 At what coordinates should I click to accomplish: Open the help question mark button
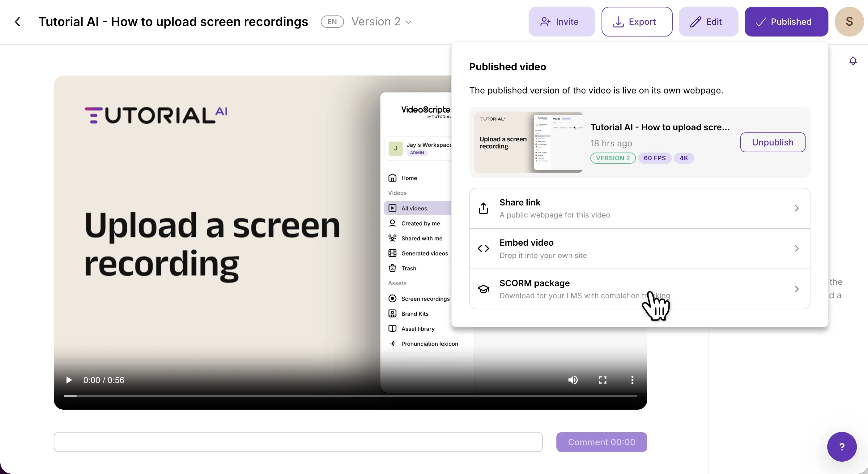pyautogui.click(x=841, y=446)
